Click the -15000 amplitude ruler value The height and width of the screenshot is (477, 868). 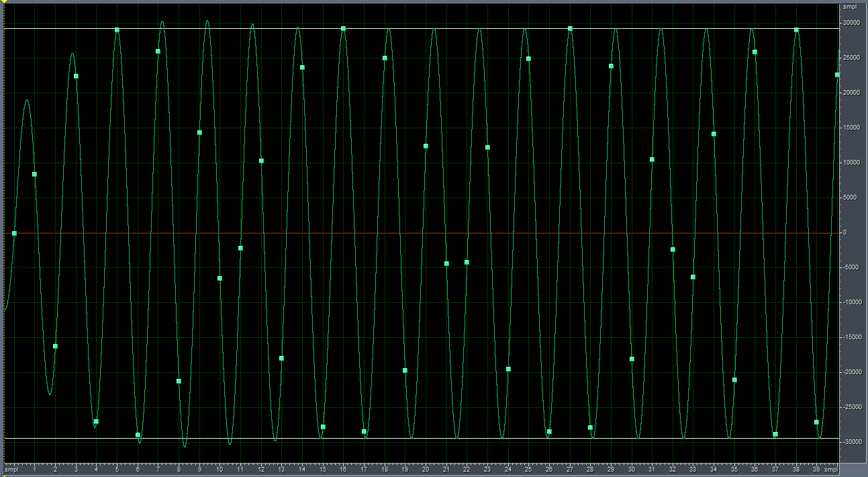pos(853,337)
